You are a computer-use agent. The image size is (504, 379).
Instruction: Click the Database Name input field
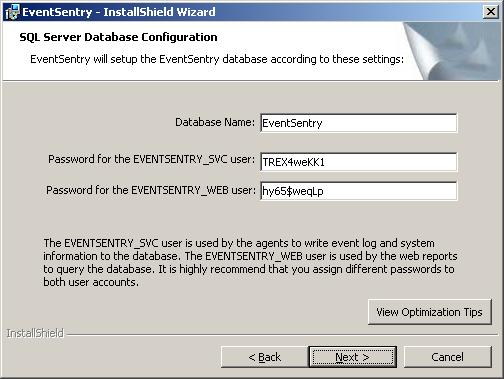pyautogui.click(x=359, y=123)
